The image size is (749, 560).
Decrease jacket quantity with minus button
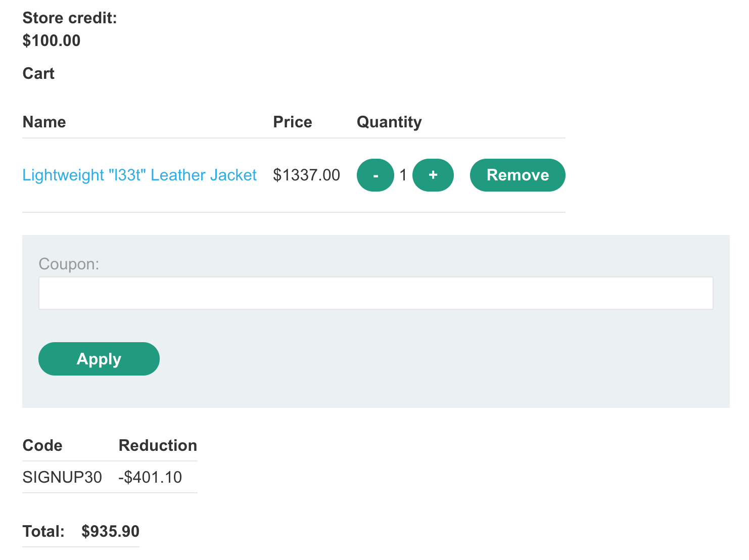(375, 175)
